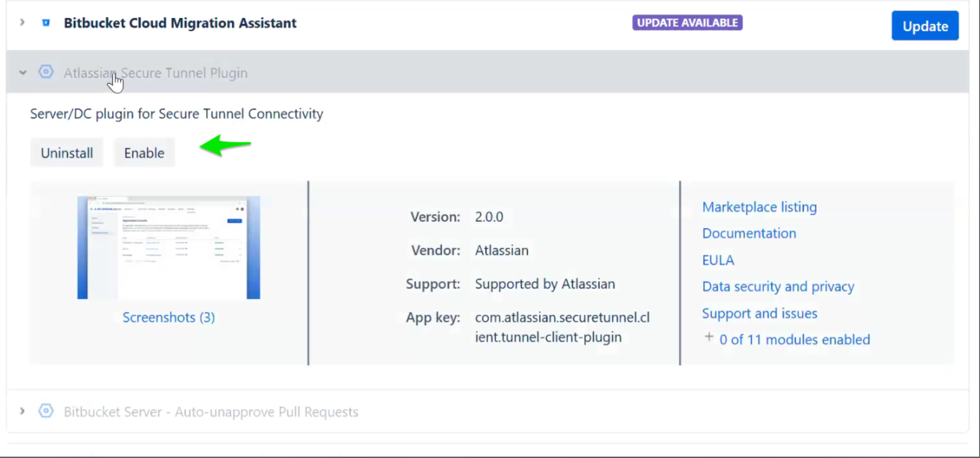
Task: Select version value 2.0.0
Action: (x=489, y=217)
